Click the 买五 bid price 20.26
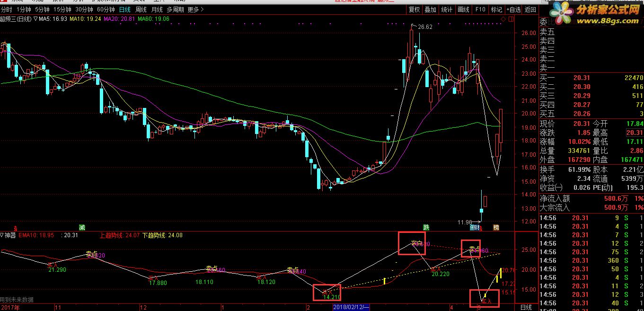Image resolution: width=644 pixels, height=311 pixels. tap(581, 114)
